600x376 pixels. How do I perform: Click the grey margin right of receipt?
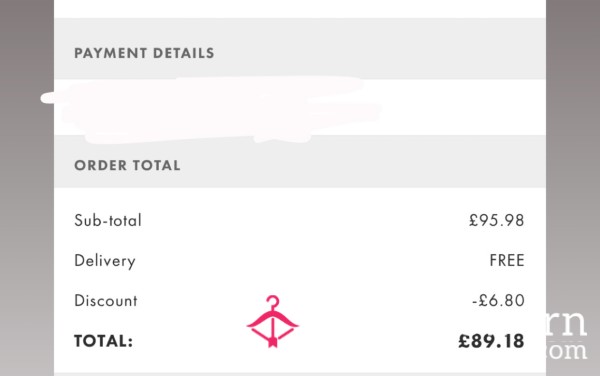coord(573,153)
